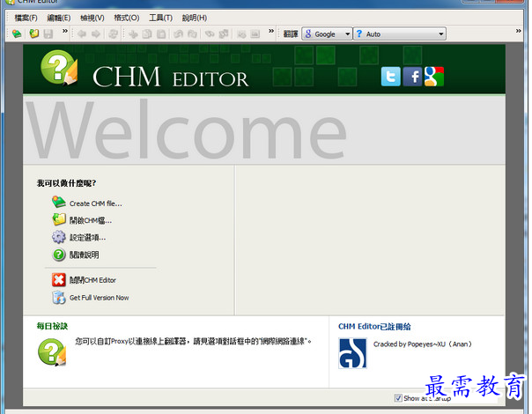Click the Facebook icon in the banner
The image size is (532, 414).
412,77
